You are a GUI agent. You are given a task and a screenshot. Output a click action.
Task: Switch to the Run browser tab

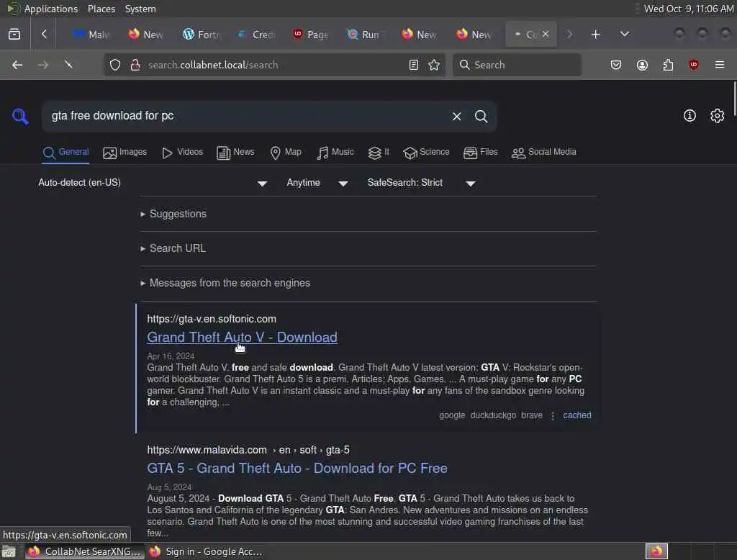[365, 35]
